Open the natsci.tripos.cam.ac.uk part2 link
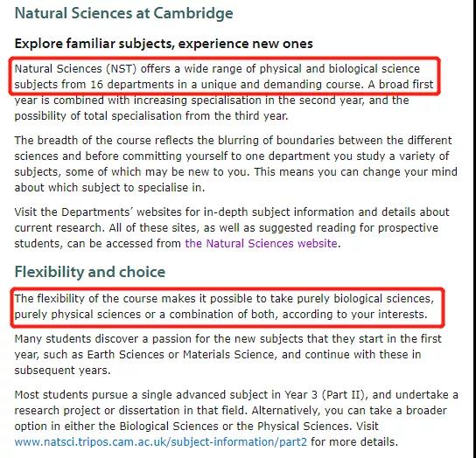The height and width of the screenshot is (458, 476). tap(161, 441)
